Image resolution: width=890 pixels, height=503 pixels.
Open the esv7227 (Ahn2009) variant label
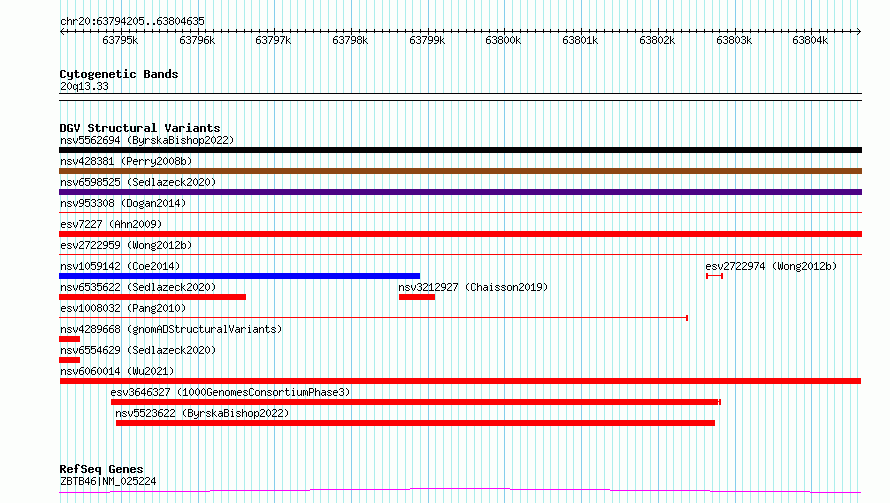[x=111, y=224]
